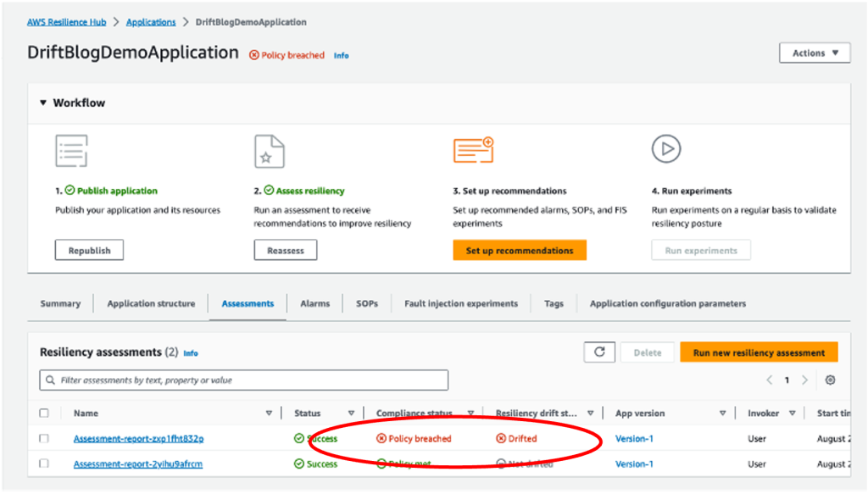Click the search magnifier icon in filter box
This screenshot has width=868, height=494.
(x=50, y=380)
